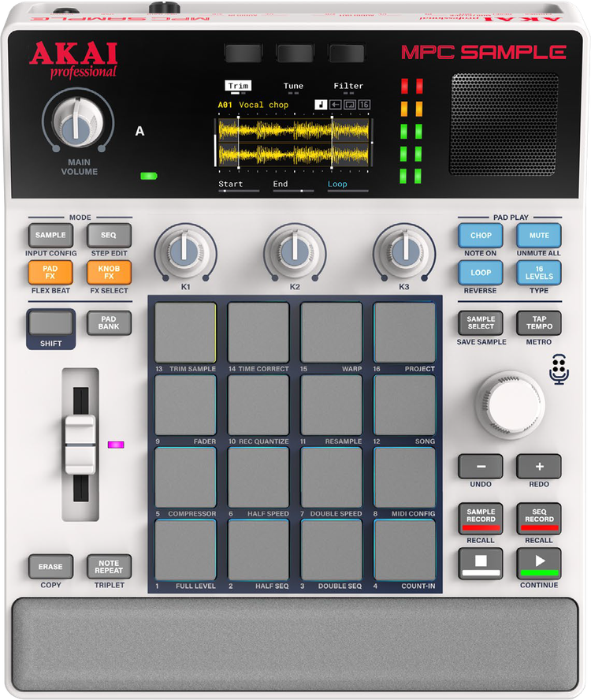This screenshot has width=591, height=700.
Task: Click the loop icon on display
Action: (x=350, y=105)
